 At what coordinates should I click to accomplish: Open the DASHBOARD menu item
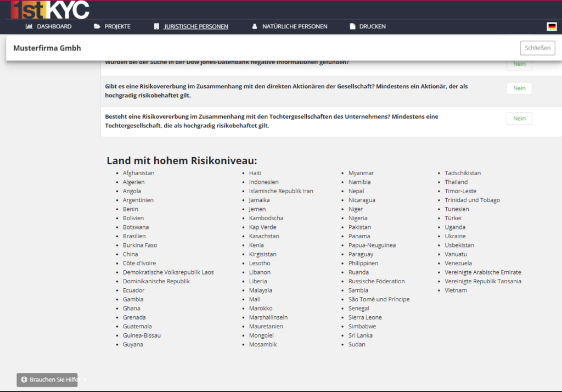54,26
